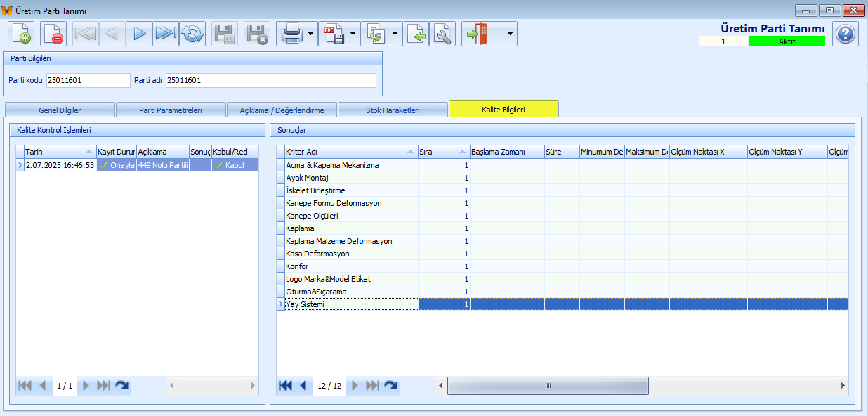
Task: Click the Parti kodu input field
Action: (x=88, y=80)
